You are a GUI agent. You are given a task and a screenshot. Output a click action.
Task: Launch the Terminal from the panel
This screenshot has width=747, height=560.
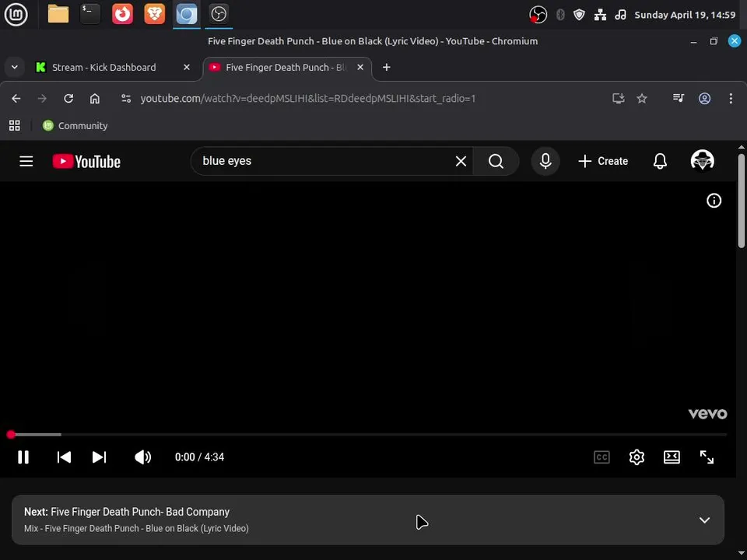pyautogui.click(x=90, y=14)
